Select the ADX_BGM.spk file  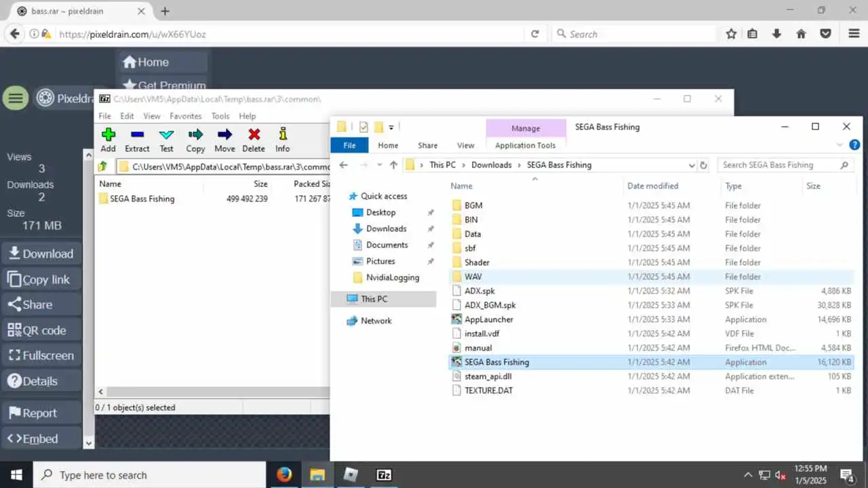[490, 305]
